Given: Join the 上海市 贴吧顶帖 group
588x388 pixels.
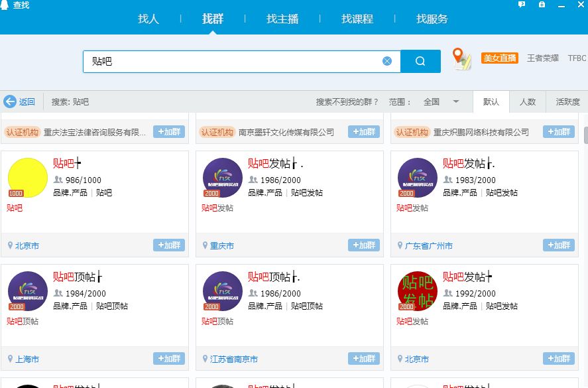Looking at the screenshot, I should click(169, 358).
